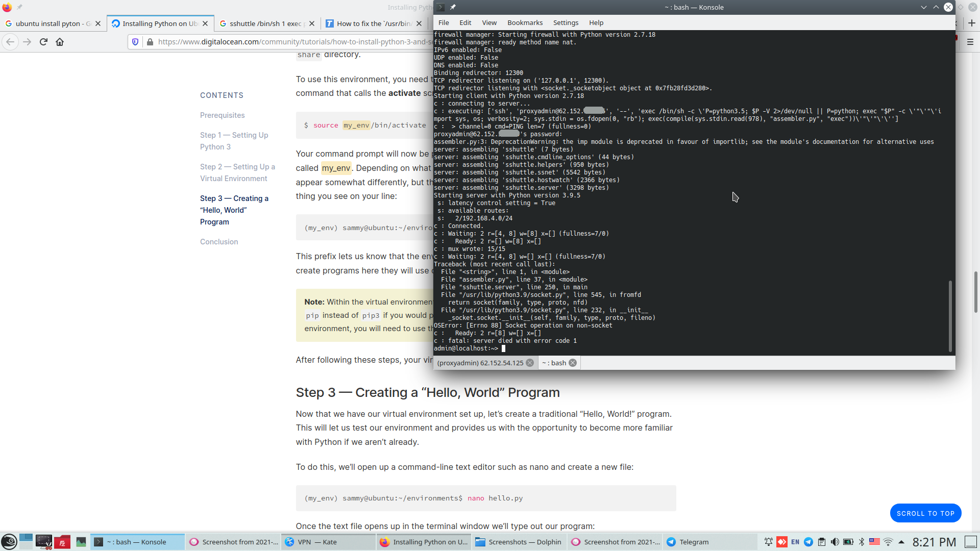Open the Konsole Bookmarks menu

[525, 22]
